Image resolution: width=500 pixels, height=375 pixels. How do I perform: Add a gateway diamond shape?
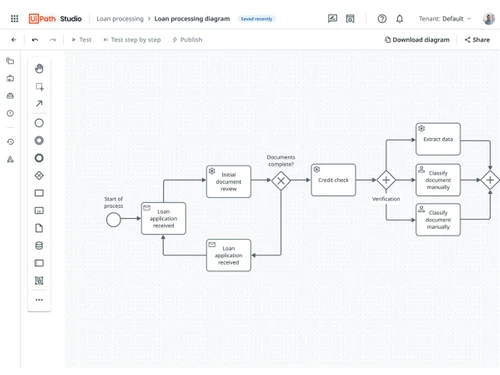click(39, 175)
